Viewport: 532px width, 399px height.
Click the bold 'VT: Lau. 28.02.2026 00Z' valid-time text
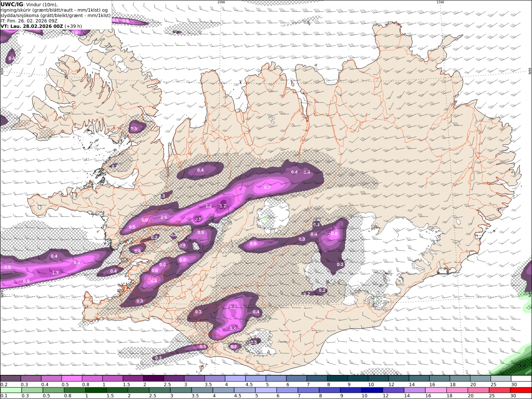pos(32,26)
